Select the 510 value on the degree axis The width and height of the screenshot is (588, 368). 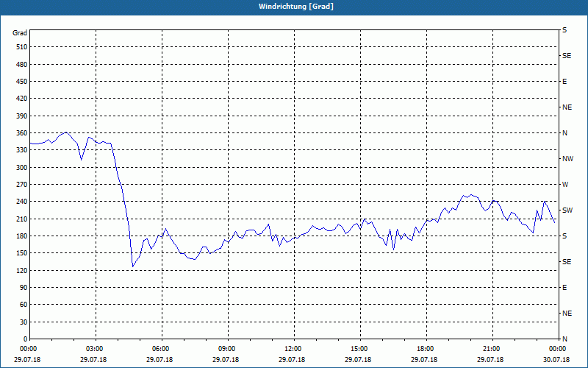(21, 47)
